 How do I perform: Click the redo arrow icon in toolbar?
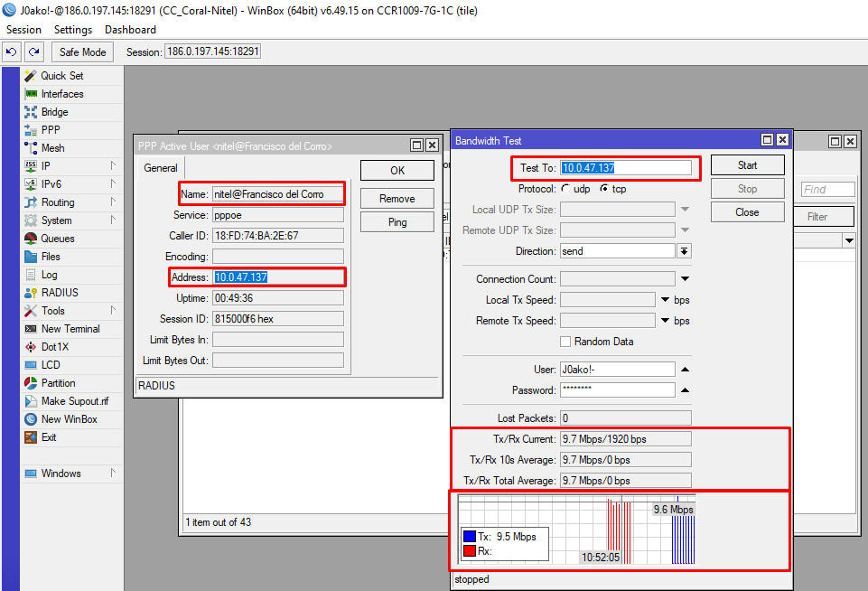pos(33,52)
